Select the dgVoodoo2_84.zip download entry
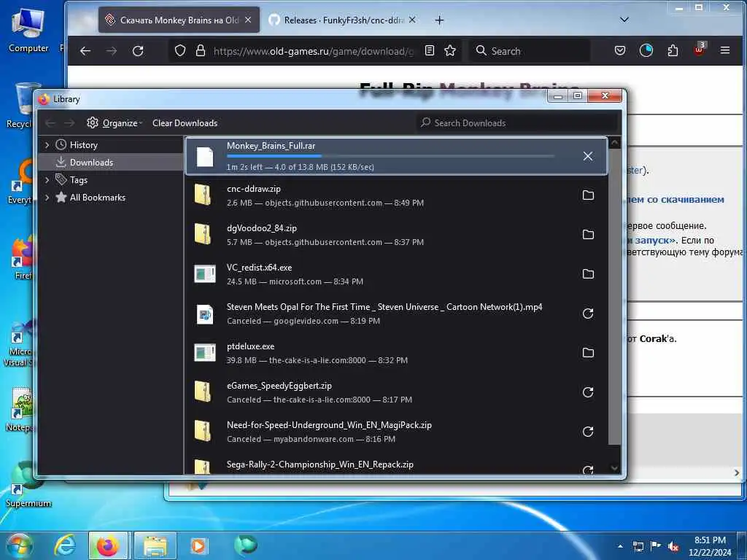This screenshot has width=747, height=560. click(x=396, y=235)
